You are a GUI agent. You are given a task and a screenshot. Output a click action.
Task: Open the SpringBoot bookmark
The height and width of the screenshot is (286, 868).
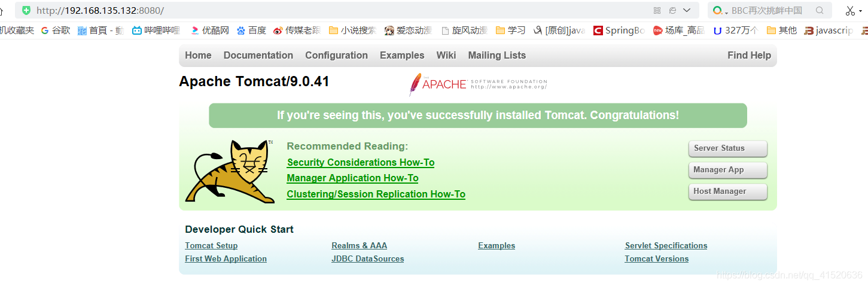pyautogui.click(x=619, y=30)
